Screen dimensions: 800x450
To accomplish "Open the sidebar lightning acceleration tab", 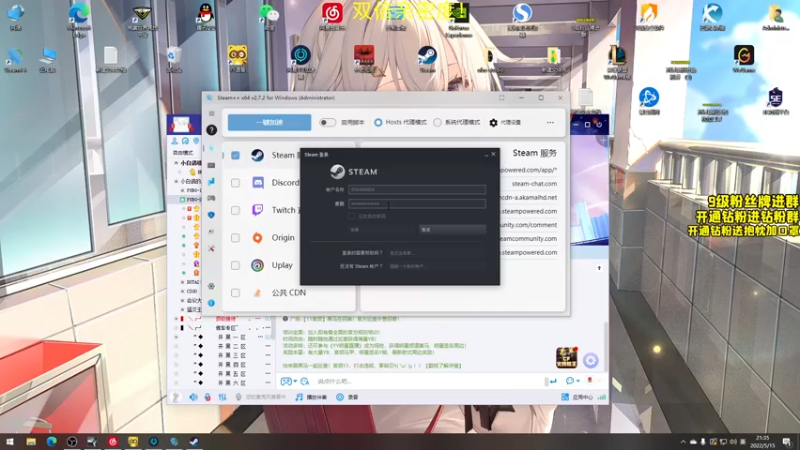I will 211,148.
